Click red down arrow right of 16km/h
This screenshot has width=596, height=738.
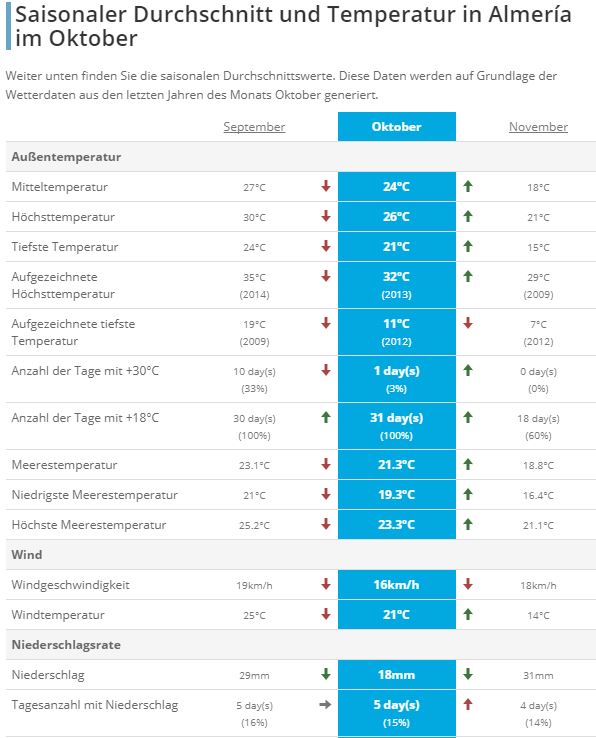pos(467,585)
